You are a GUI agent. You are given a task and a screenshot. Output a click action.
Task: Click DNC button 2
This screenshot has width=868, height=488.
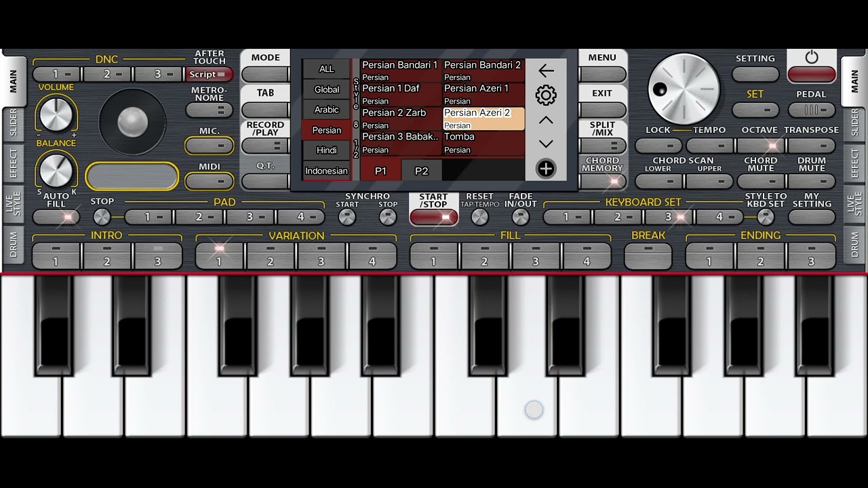pyautogui.click(x=108, y=75)
